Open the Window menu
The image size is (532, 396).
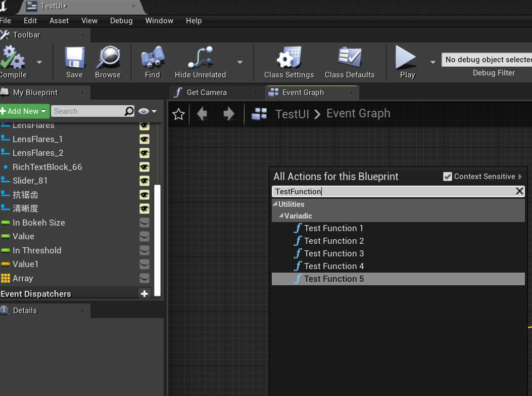point(159,21)
